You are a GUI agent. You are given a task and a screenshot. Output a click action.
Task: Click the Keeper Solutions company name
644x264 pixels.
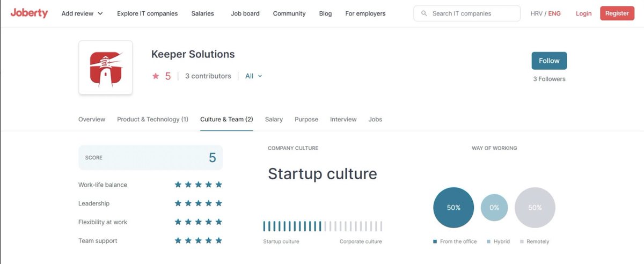193,54
